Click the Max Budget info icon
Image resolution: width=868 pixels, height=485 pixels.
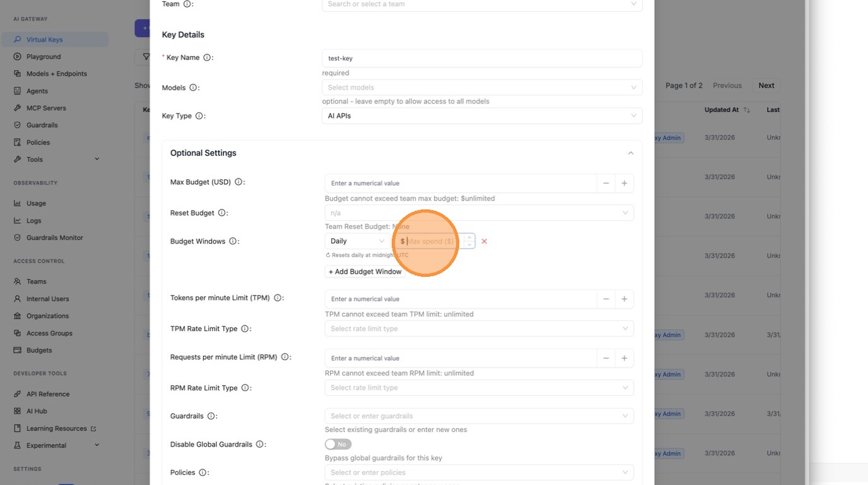tap(238, 182)
